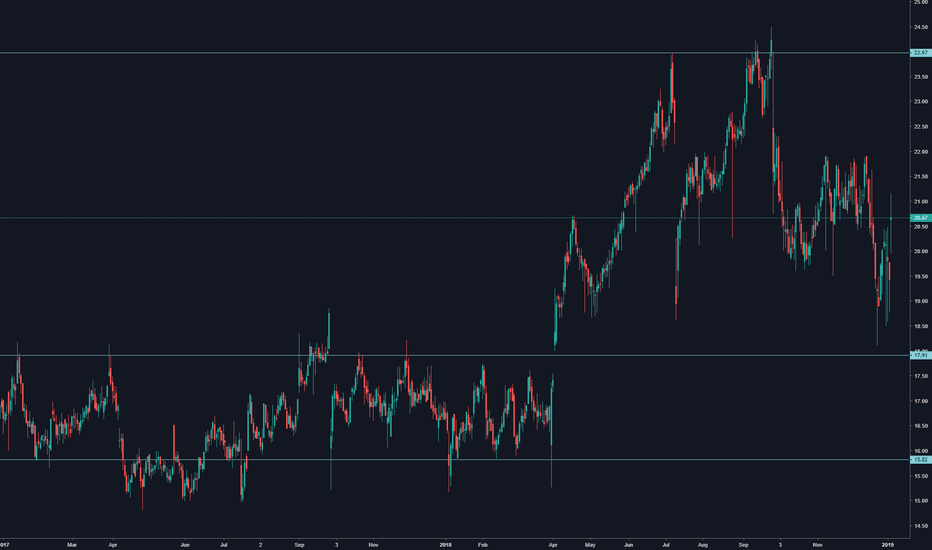
Task: Click the 21.50 price axis value
Action: (x=921, y=177)
